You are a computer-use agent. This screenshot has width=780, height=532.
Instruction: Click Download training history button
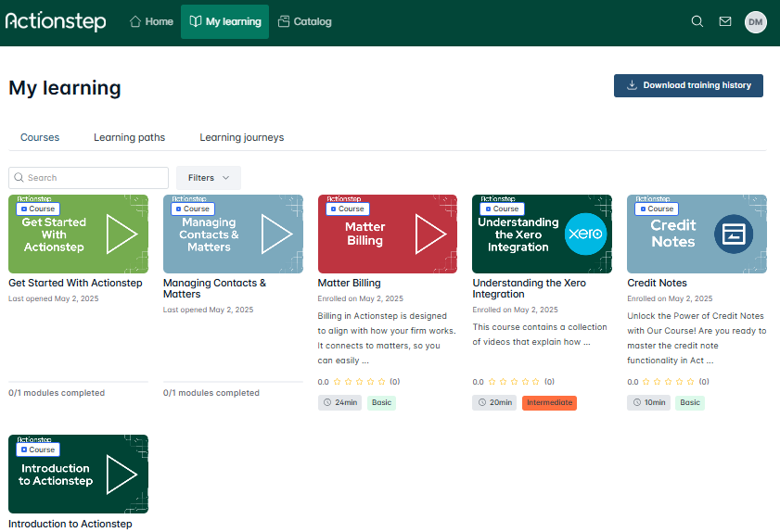click(x=688, y=85)
